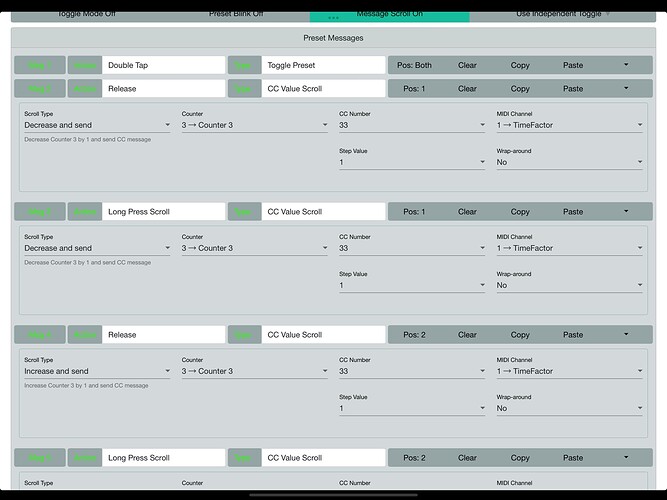The width and height of the screenshot is (667, 500).
Task: Toggle the Preset Blink Off switch
Action: pyautogui.click(x=236, y=15)
